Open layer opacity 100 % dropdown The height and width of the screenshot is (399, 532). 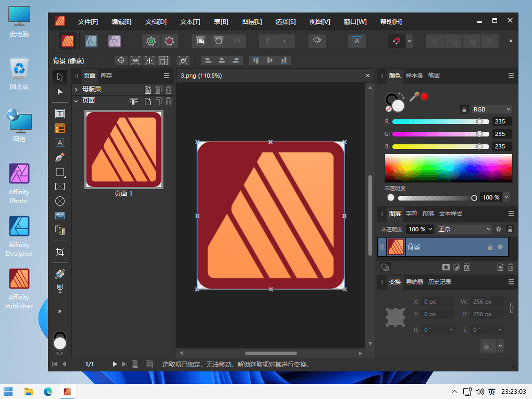coord(420,229)
